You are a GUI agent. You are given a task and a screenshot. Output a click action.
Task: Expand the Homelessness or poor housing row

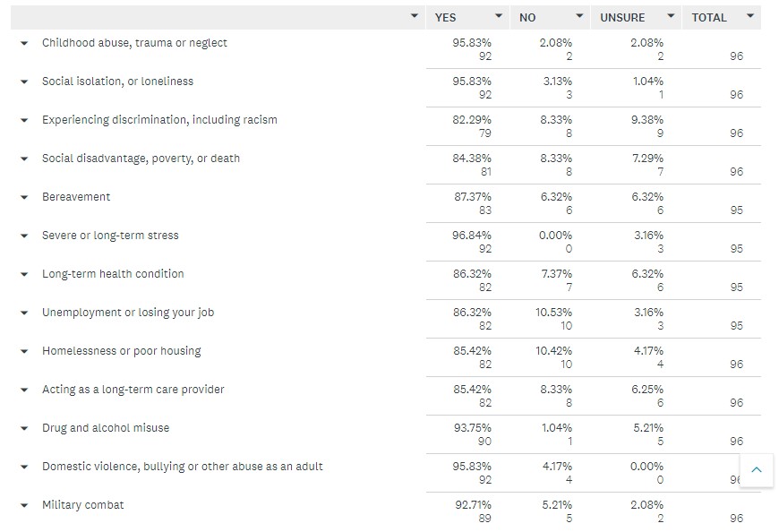(23, 351)
